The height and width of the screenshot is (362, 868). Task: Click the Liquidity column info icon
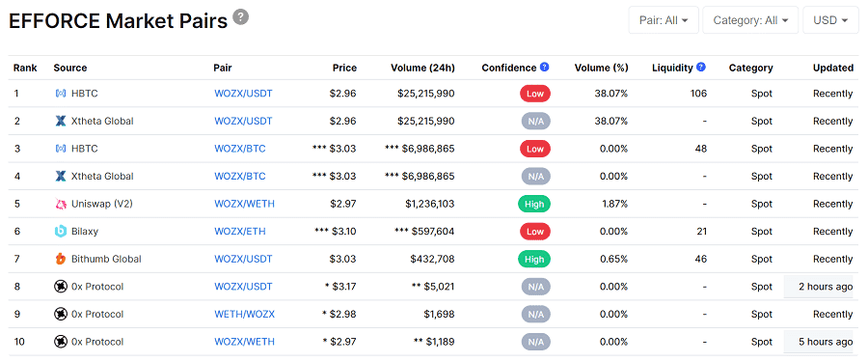(x=701, y=67)
